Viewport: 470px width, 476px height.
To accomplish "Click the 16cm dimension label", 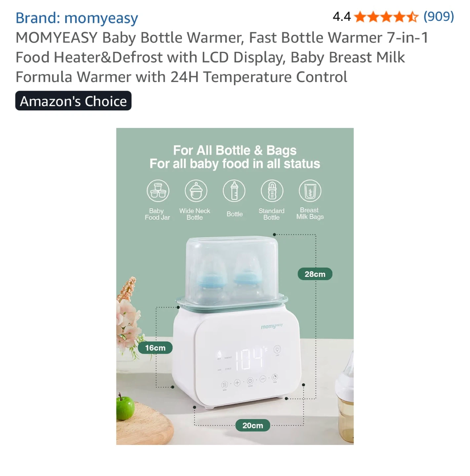I will point(155,348).
